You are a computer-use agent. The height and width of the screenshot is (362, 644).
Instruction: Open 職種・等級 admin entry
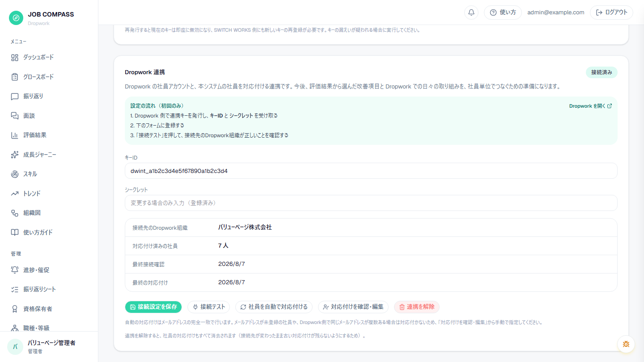pos(49,328)
